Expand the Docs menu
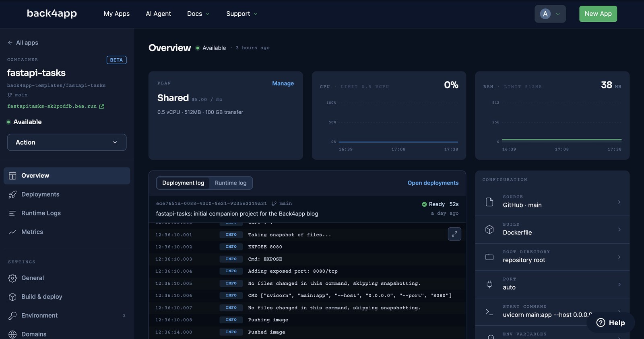The image size is (644, 339). point(198,14)
